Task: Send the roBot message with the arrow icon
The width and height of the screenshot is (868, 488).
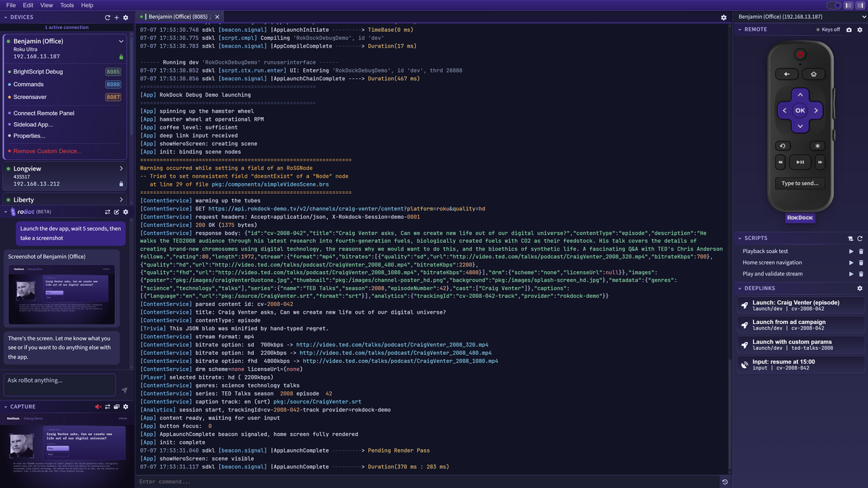Action: pyautogui.click(x=124, y=390)
